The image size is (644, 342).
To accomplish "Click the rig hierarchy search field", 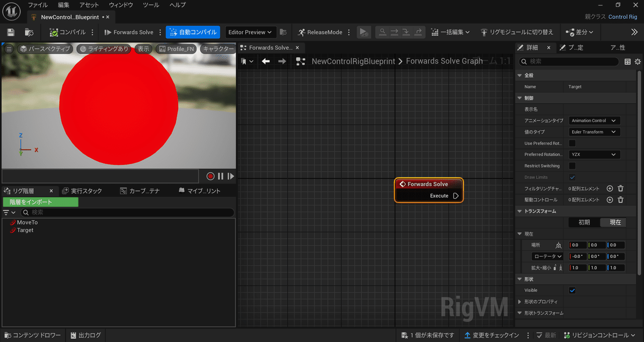I will (x=127, y=212).
